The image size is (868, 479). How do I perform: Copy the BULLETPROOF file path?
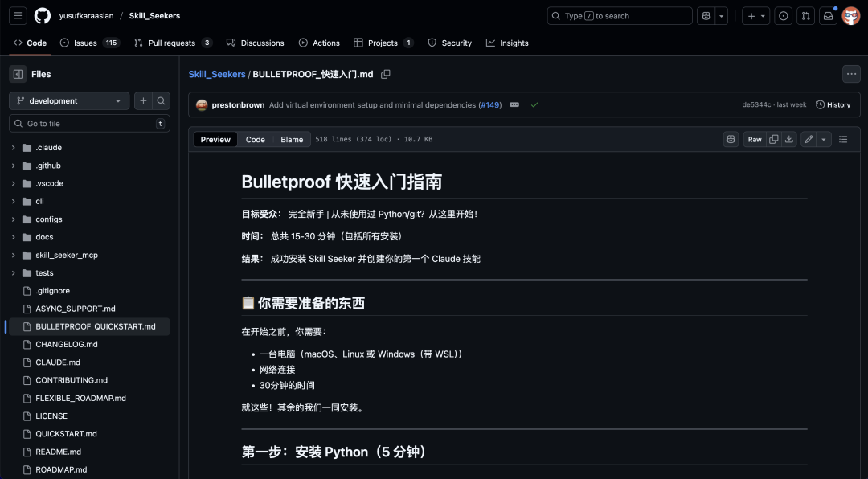click(x=387, y=74)
